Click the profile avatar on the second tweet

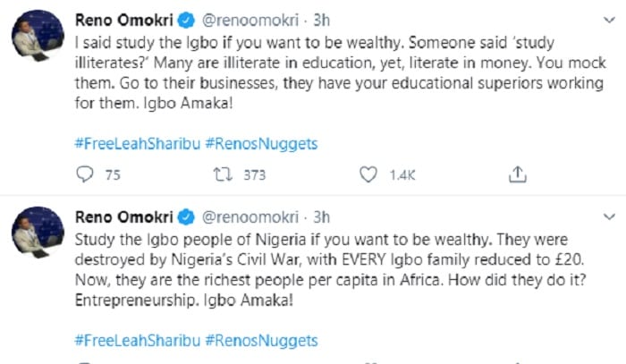coord(37,236)
